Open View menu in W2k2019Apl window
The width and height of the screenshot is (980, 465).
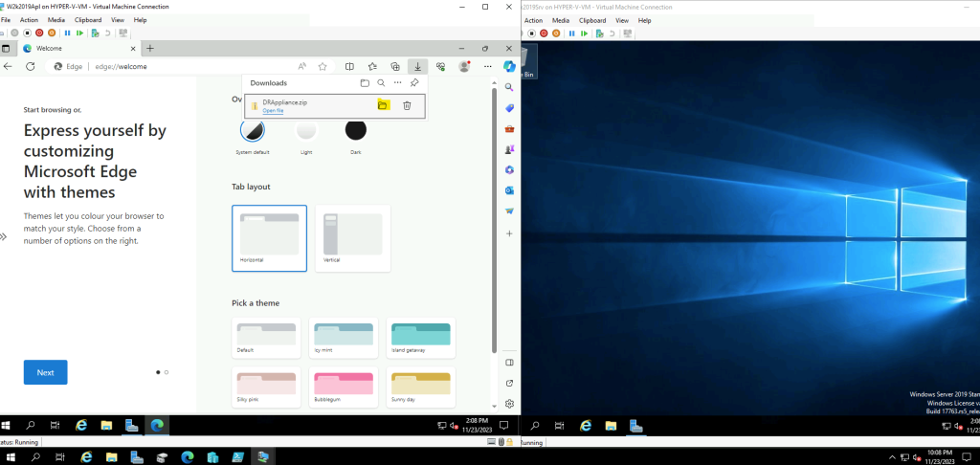coord(118,20)
